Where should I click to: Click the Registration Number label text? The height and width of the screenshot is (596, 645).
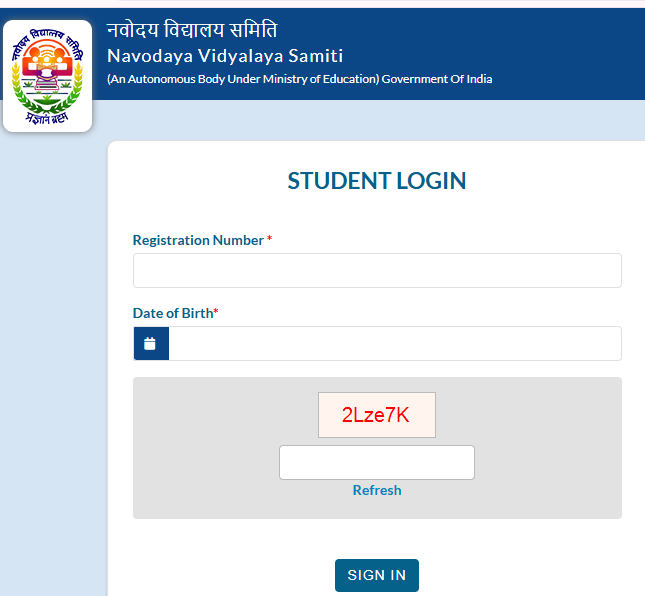click(198, 240)
